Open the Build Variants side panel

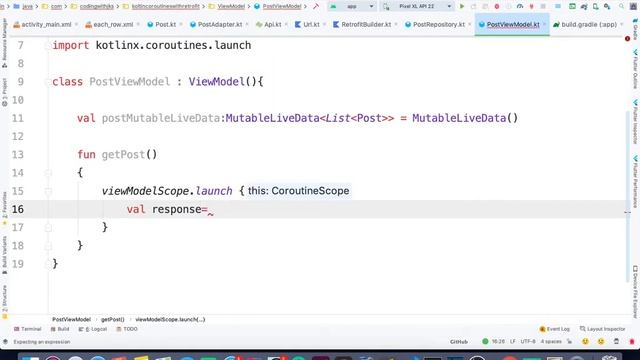click(4, 255)
